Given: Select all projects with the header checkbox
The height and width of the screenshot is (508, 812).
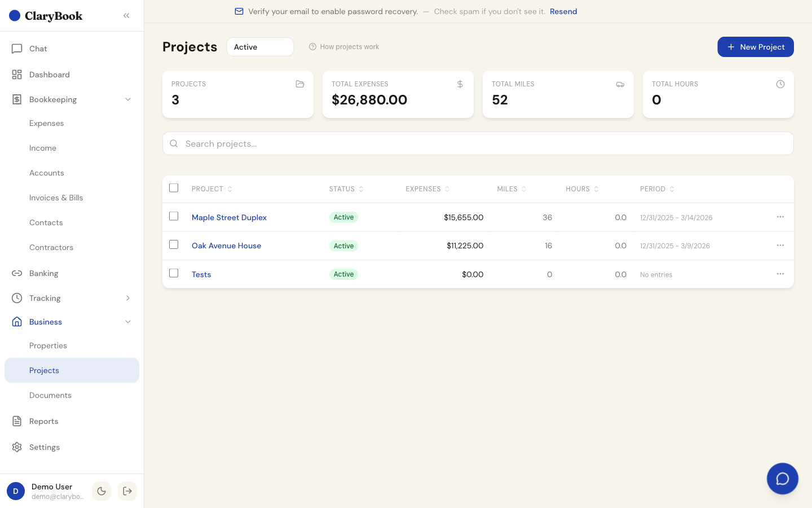Looking at the screenshot, I should 174,187.
